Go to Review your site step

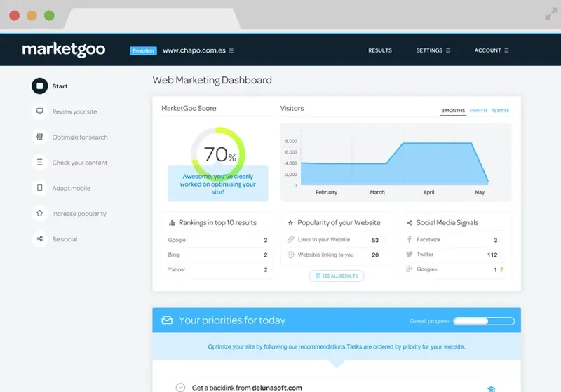(74, 111)
